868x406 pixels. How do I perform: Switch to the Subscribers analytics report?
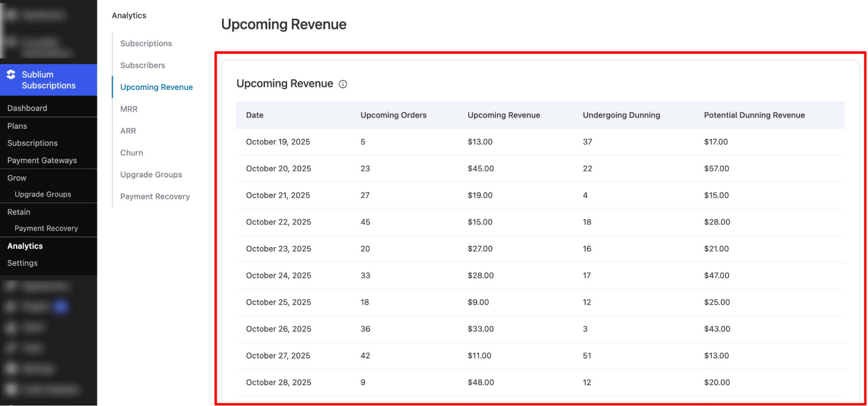[x=142, y=65]
